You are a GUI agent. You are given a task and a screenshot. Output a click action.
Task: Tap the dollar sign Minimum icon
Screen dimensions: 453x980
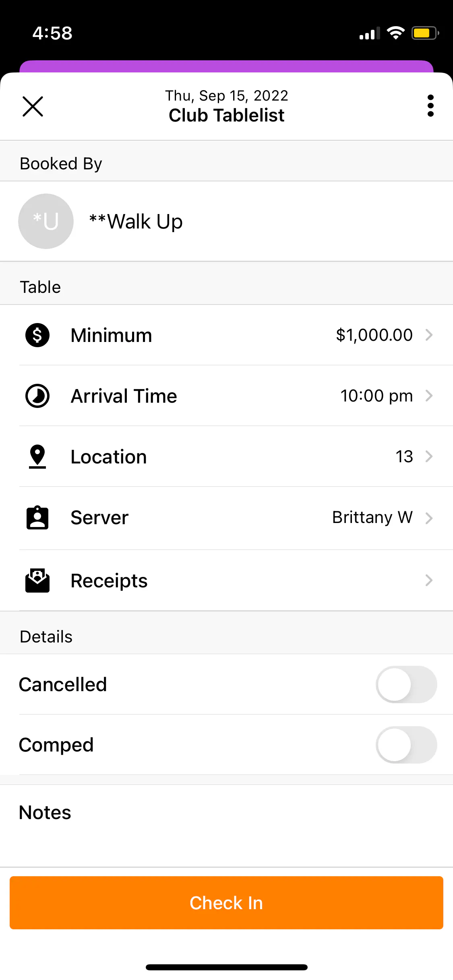pos(37,335)
